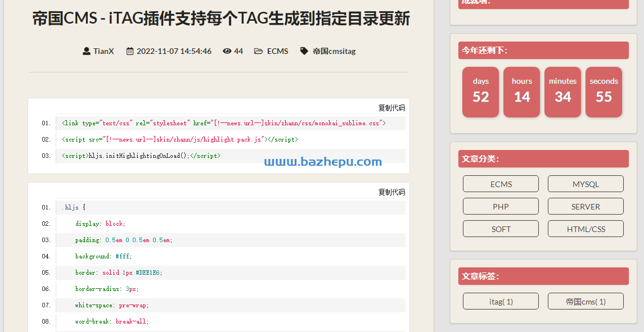Click the author user icon beside TianX

click(86, 51)
